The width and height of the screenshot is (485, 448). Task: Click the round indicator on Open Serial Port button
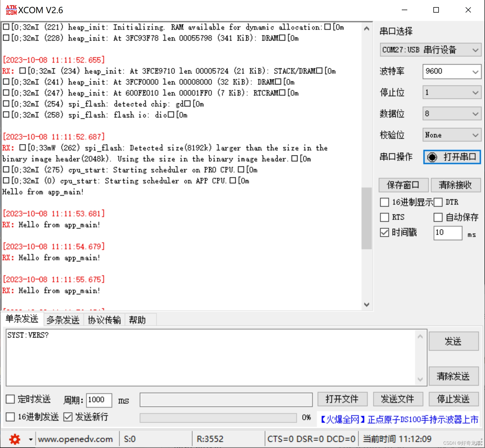coord(432,157)
